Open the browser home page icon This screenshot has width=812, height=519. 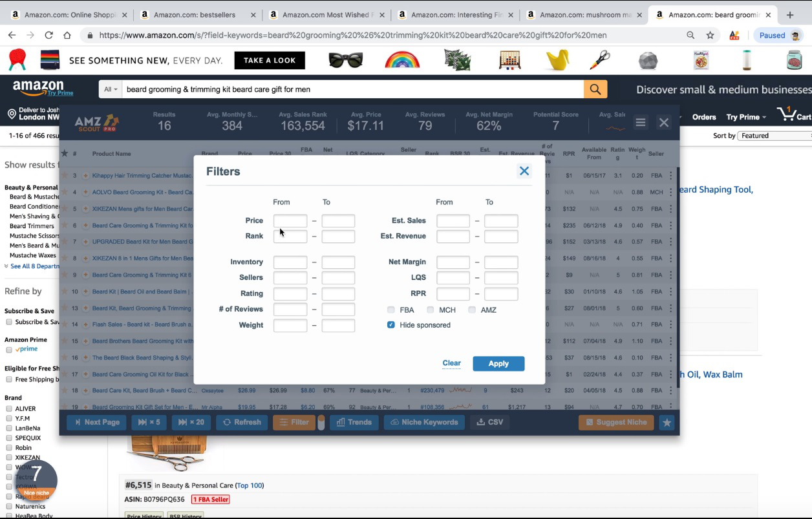[x=67, y=36]
